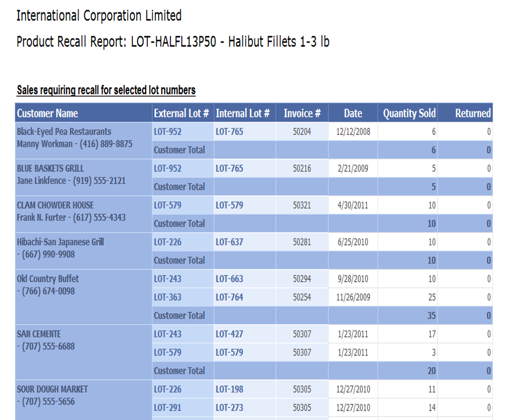The image size is (513, 420).
Task: Open external lot LOT-363 link
Action: pos(168,297)
